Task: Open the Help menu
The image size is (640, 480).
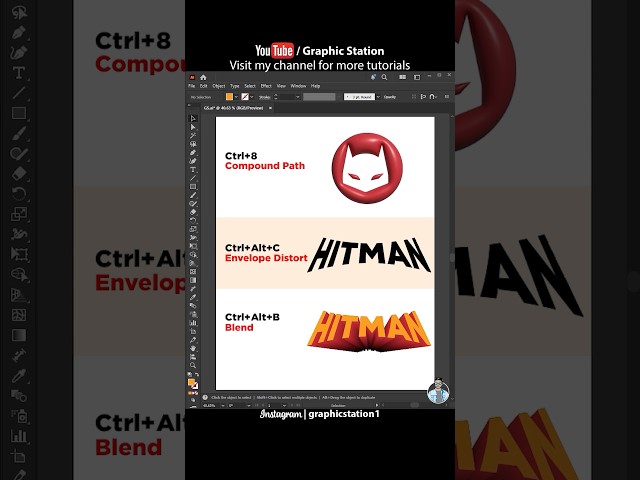Action: (316, 86)
